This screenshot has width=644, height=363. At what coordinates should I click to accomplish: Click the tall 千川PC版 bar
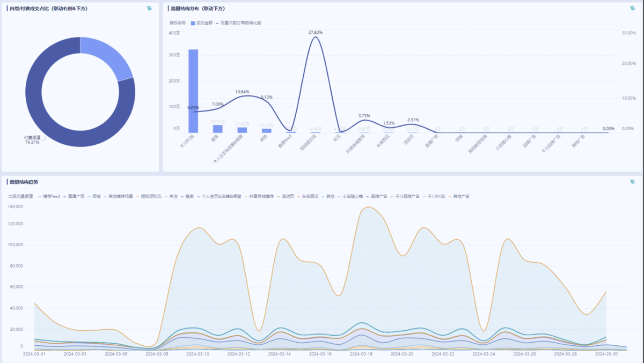[193, 91]
